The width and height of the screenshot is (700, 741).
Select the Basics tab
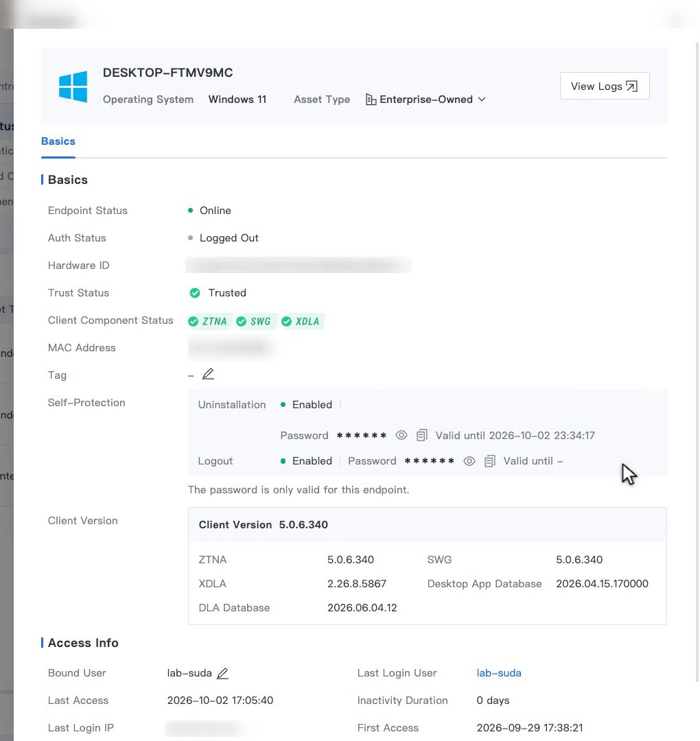point(58,141)
